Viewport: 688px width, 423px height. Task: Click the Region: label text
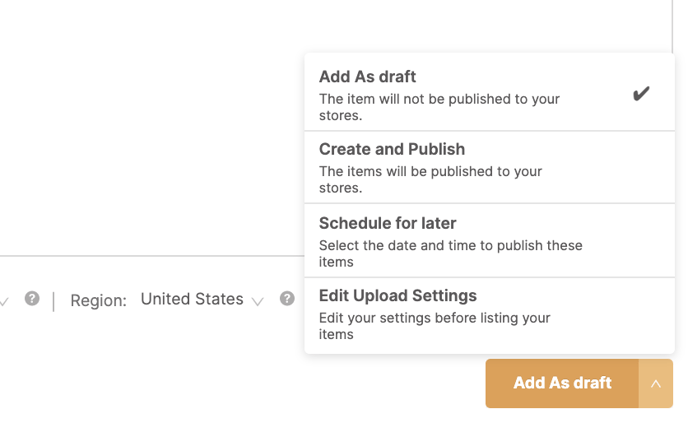(98, 301)
